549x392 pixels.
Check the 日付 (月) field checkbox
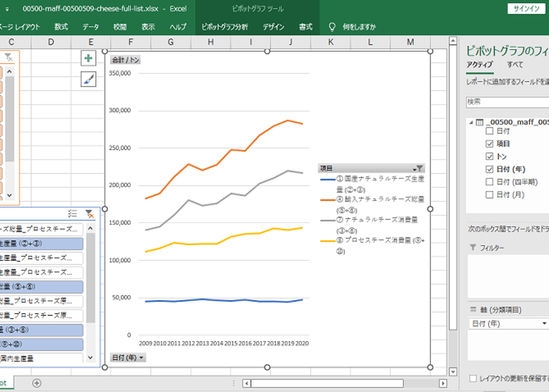tap(490, 195)
